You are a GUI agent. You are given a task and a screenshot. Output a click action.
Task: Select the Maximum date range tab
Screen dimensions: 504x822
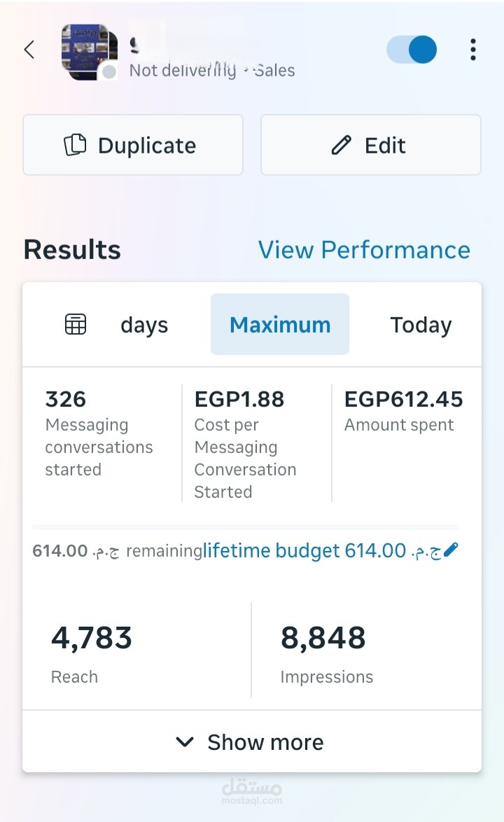(280, 325)
